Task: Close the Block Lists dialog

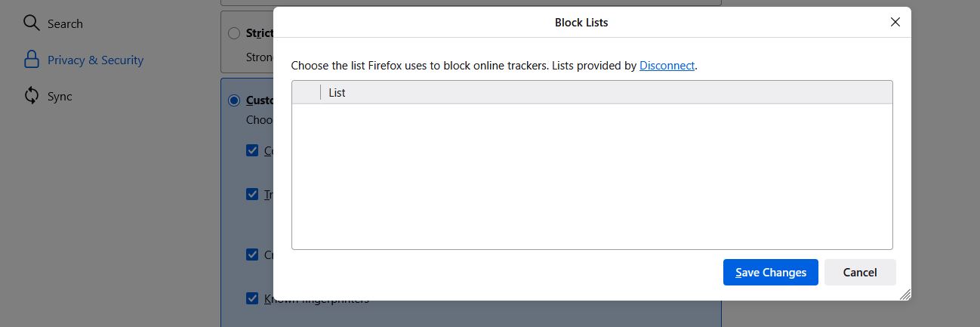Action: (895, 22)
